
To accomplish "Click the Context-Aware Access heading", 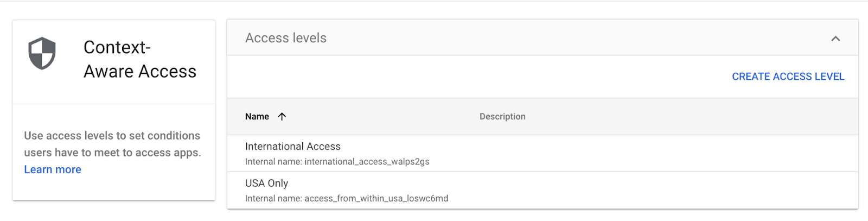I will pos(139,59).
